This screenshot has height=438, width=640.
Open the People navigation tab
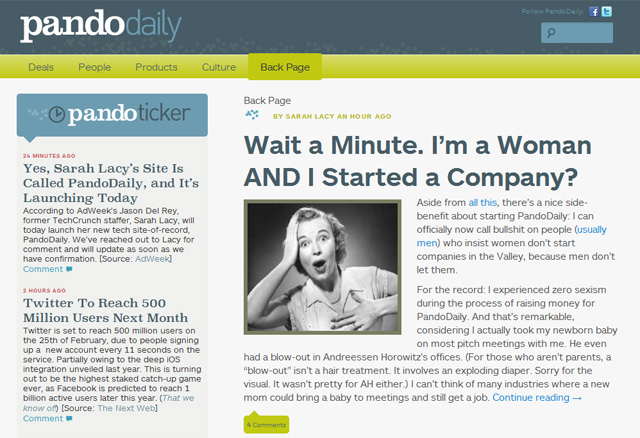pyautogui.click(x=95, y=67)
